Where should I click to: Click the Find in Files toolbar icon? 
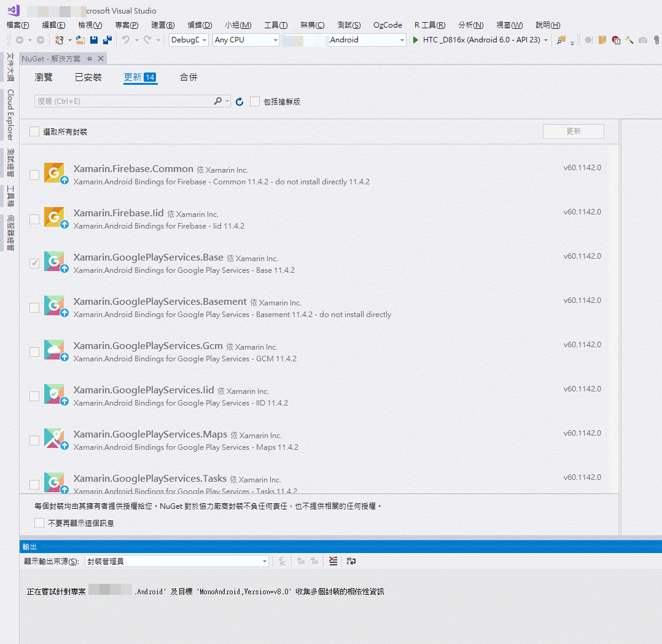[x=561, y=40]
